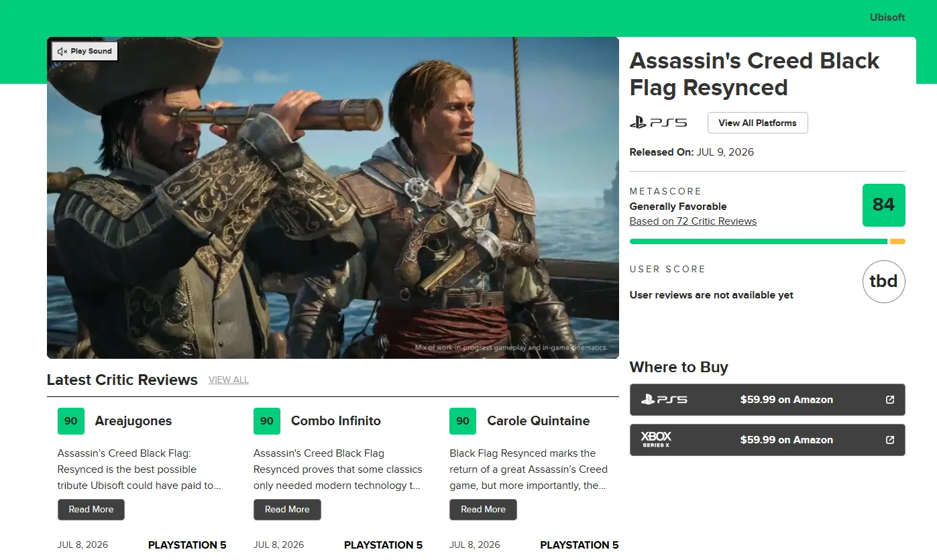The height and width of the screenshot is (560, 937).
Task: Click User reviews are not available yet
Action: coord(712,295)
